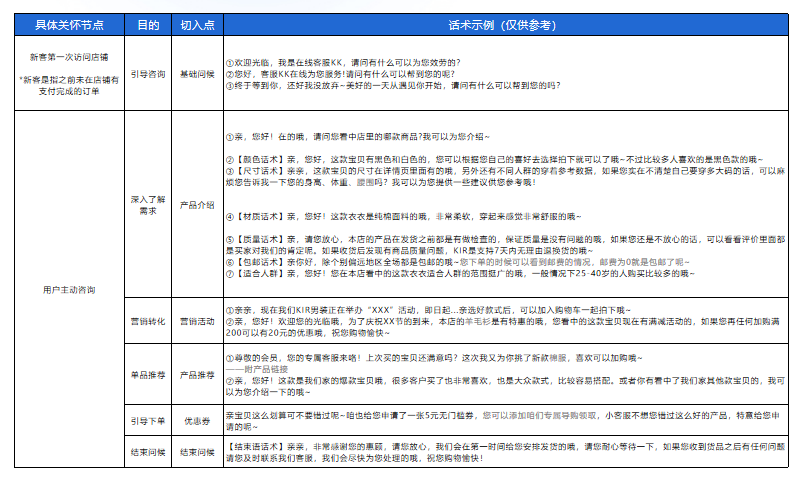Image resolution: width=812 pixels, height=483 pixels.
Task: Click the 营销活动 cell
Action: tap(197, 322)
